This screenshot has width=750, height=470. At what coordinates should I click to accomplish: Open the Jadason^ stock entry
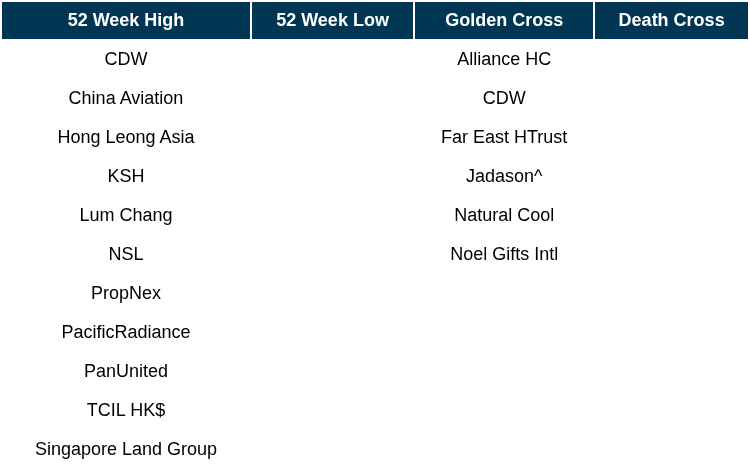pos(504,176)
